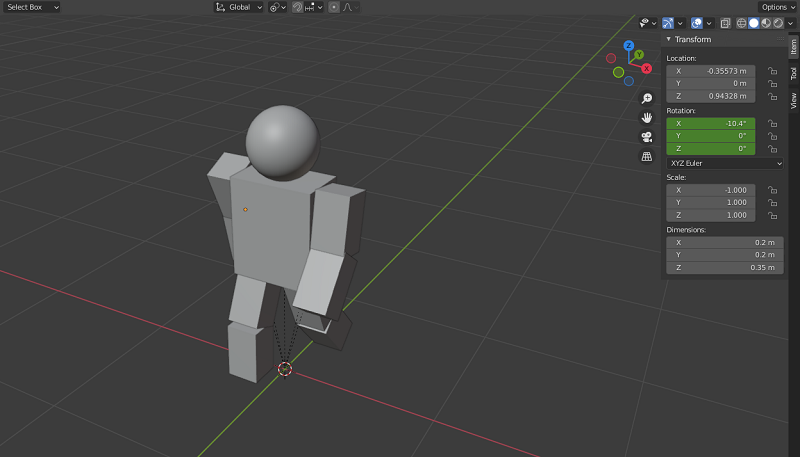Open the proportional editing falloff curve menu
The image size is (800, 457).
coord(351,7)
